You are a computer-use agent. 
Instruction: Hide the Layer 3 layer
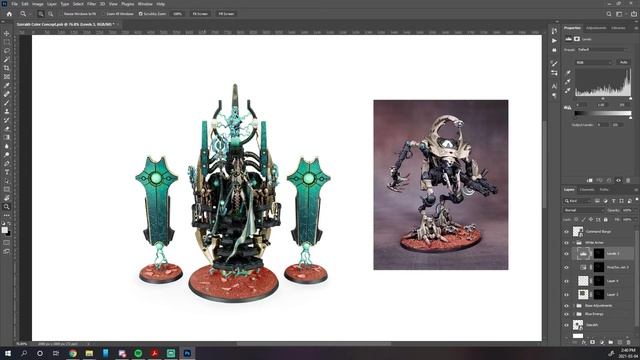pos(566,294)
